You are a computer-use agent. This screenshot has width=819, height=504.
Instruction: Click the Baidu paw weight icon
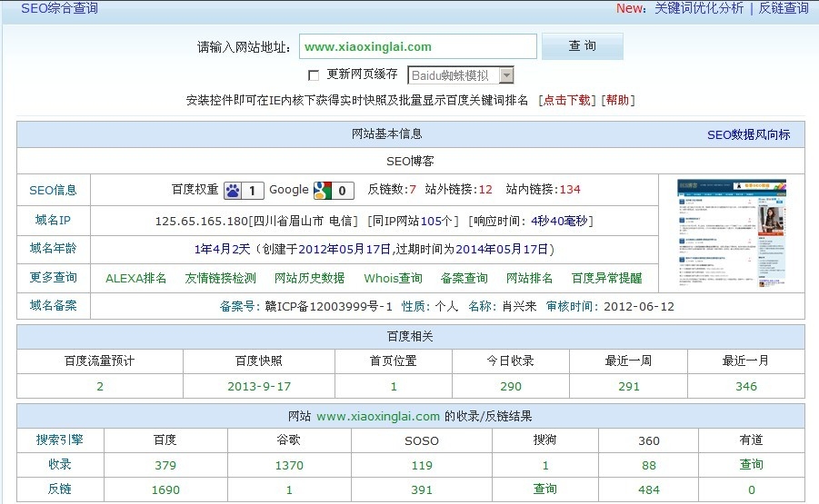pyautogui.click(x=244, y=191)
